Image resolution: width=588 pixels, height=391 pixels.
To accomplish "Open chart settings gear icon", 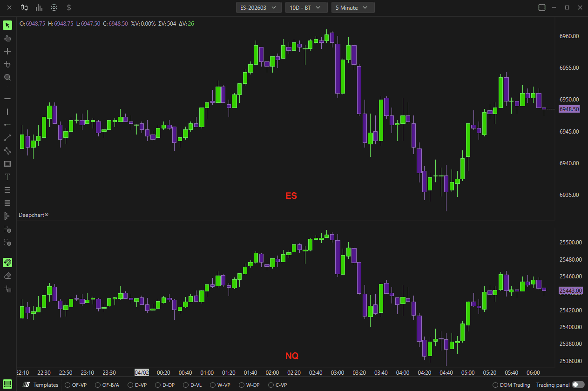I will pos(54,7).
